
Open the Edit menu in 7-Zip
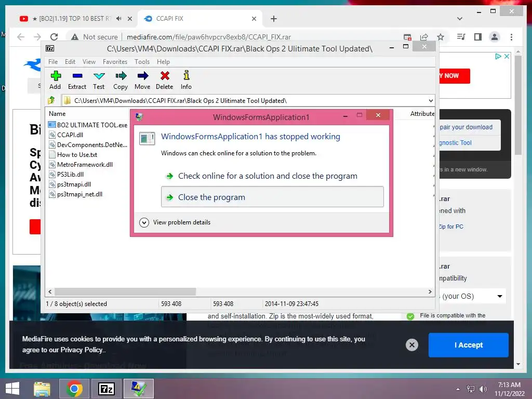[70, 62]
